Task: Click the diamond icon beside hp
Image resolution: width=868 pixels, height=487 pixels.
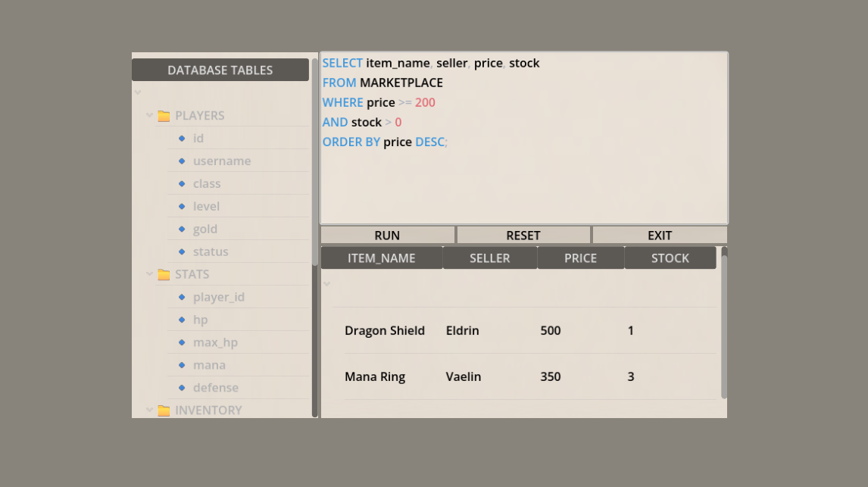Action: point(182,320)
